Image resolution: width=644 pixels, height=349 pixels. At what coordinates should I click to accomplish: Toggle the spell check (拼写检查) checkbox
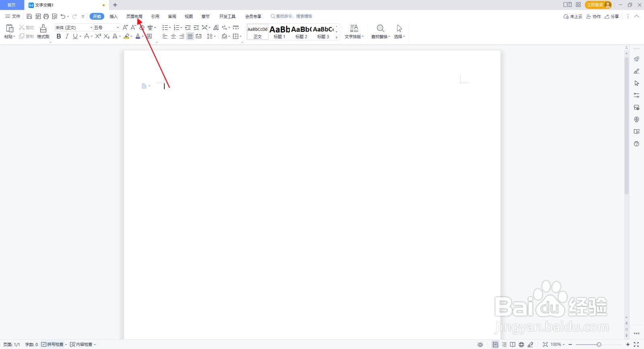pos(44,345)
